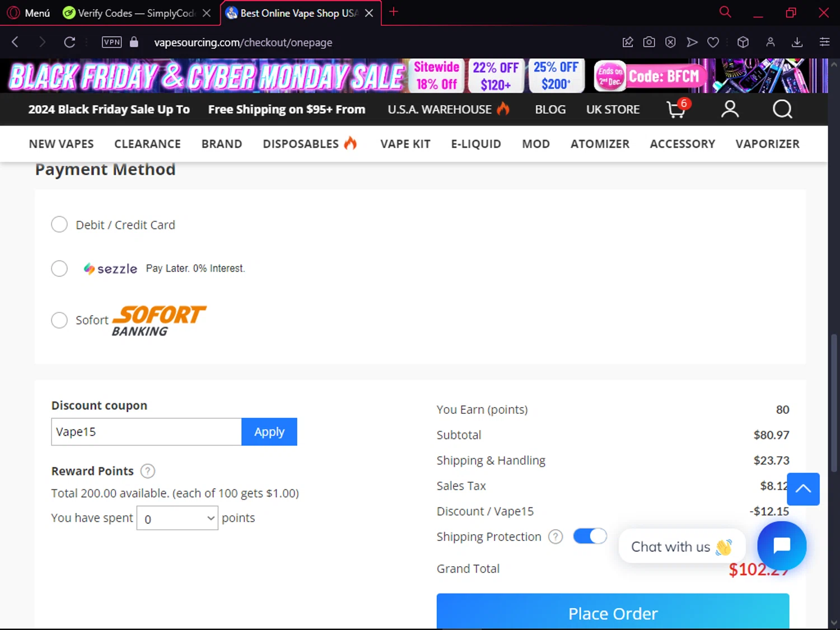This screenshot has width=840, height=630.
Task: Open the BLOG link
Action: pos(550,109)
